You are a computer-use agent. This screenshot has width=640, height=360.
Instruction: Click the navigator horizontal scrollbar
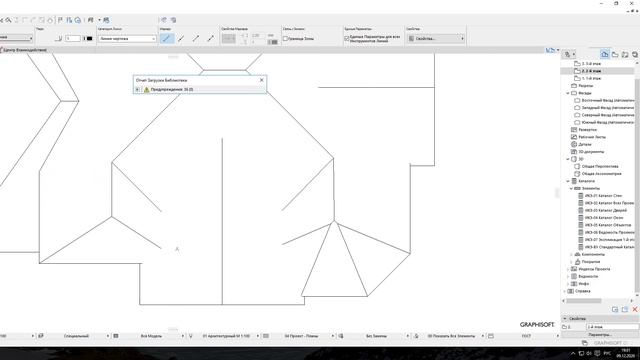[x=584, y=301]
